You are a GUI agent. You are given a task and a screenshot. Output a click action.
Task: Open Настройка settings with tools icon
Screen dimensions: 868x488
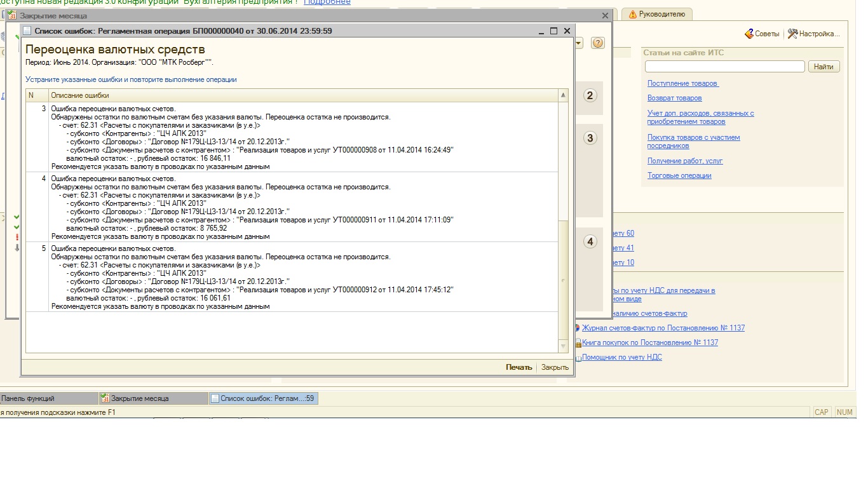click(792, 34)
